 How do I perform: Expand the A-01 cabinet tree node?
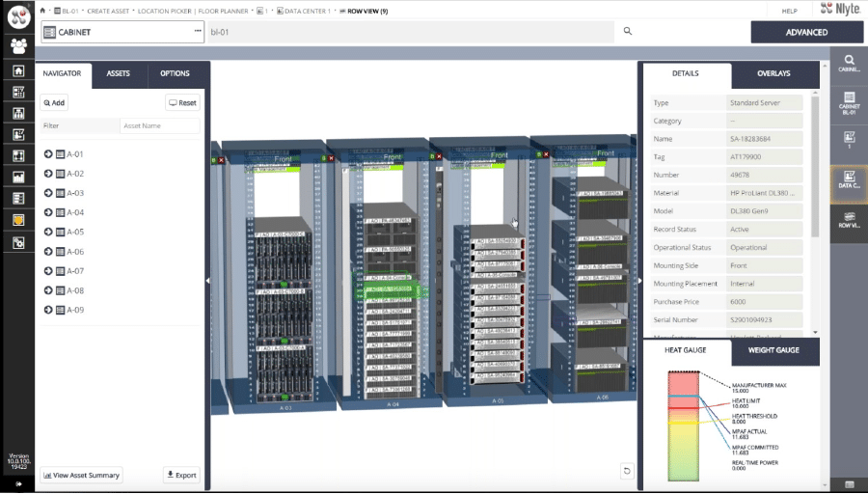(x=48, y=154)
